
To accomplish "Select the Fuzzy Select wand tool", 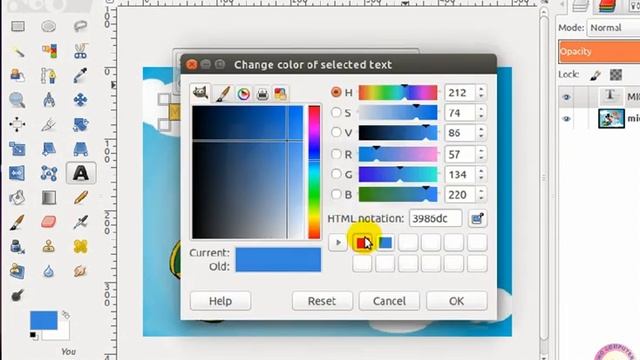I will pos(18,51).
